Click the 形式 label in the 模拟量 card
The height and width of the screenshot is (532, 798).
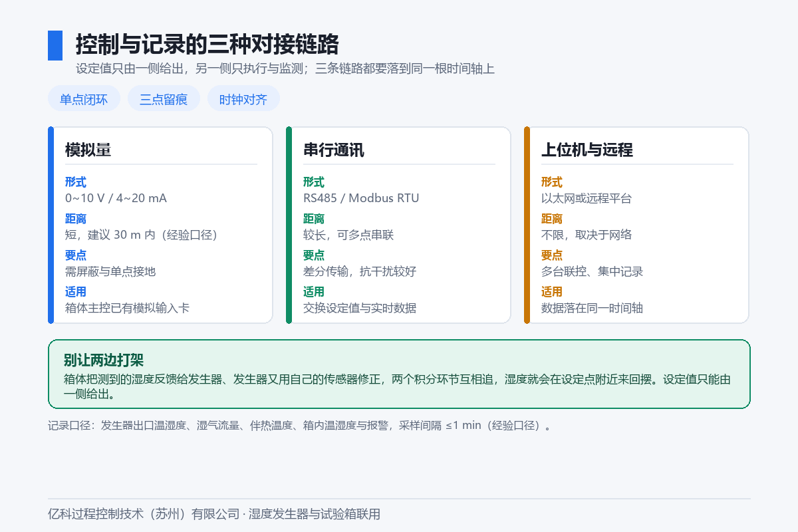click(x=76, y=182)
